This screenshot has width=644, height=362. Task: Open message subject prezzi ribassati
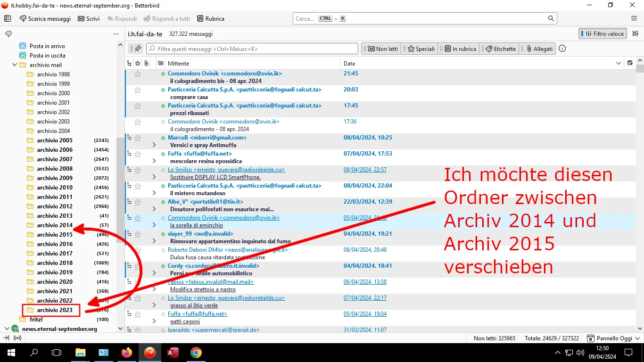pyautogui.click(x=190, y=113)
